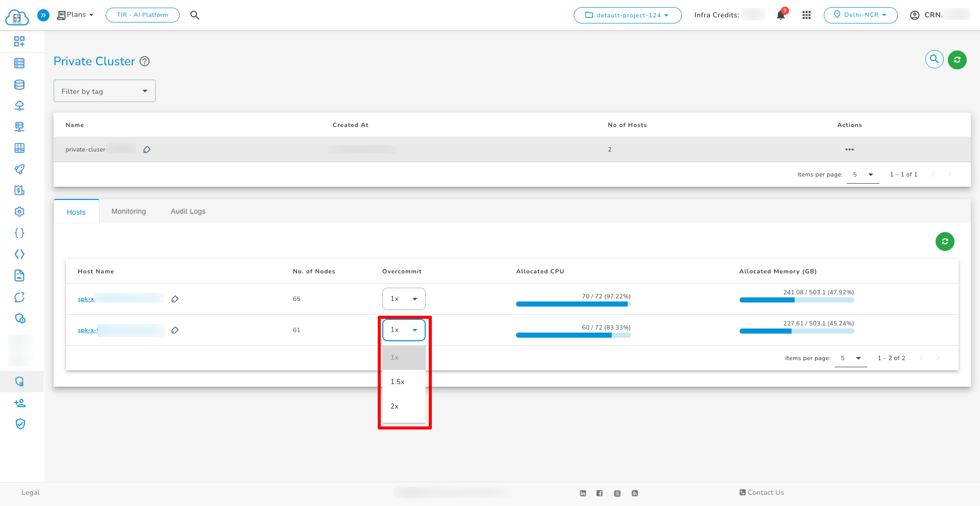
Task: Open the apps grid icon
Action: point(806,15)
